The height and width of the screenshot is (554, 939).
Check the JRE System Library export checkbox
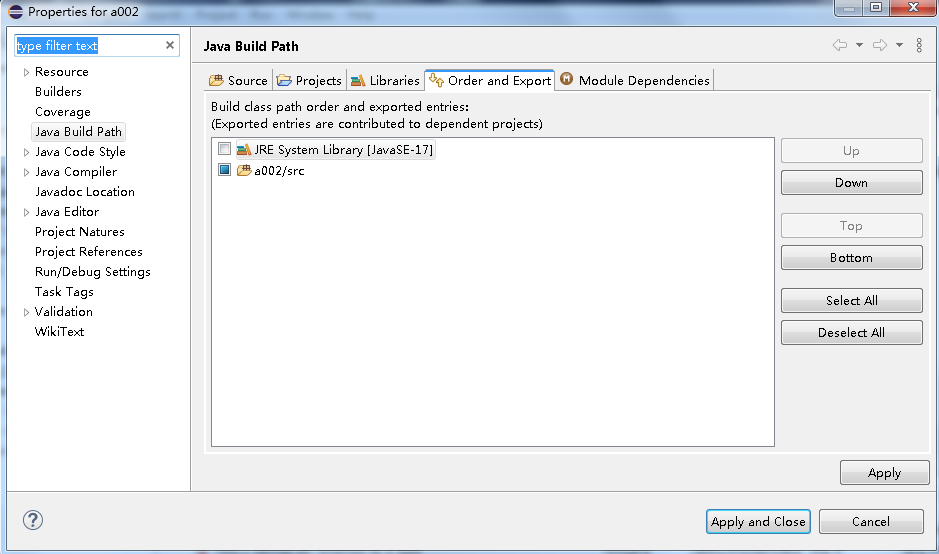[x=225, y=149]
